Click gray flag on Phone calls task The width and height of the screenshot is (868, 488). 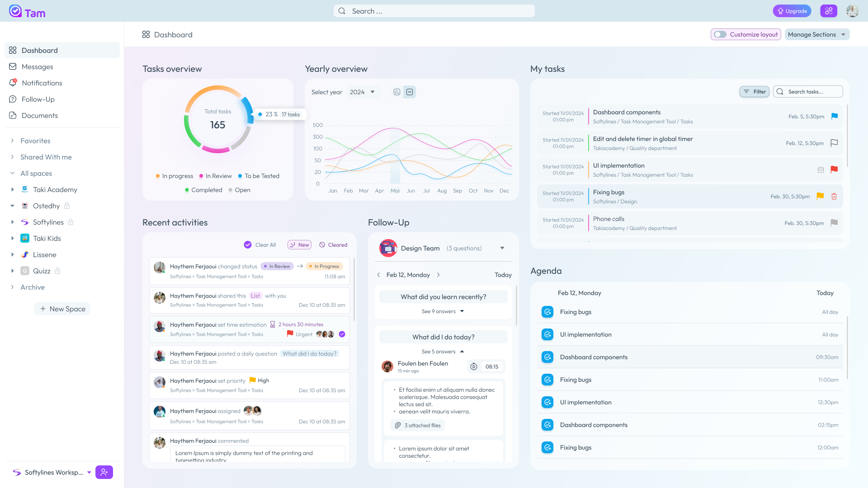[x=835, y=223]
